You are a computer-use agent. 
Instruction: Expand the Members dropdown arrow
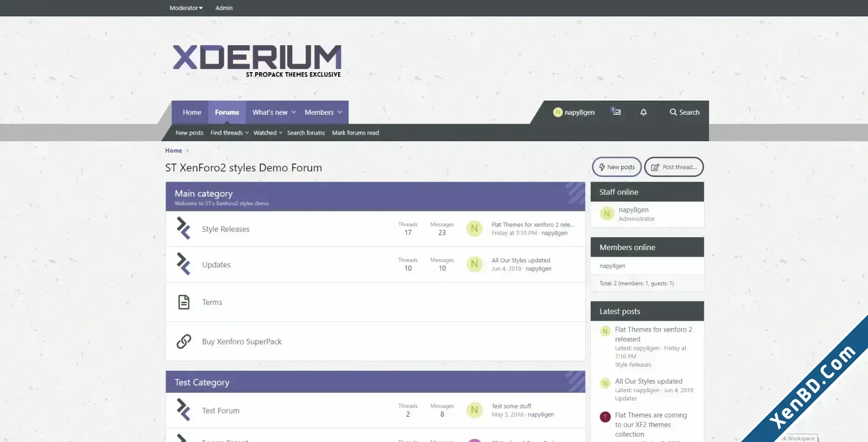pyautogui.click(x=340, y=112)
